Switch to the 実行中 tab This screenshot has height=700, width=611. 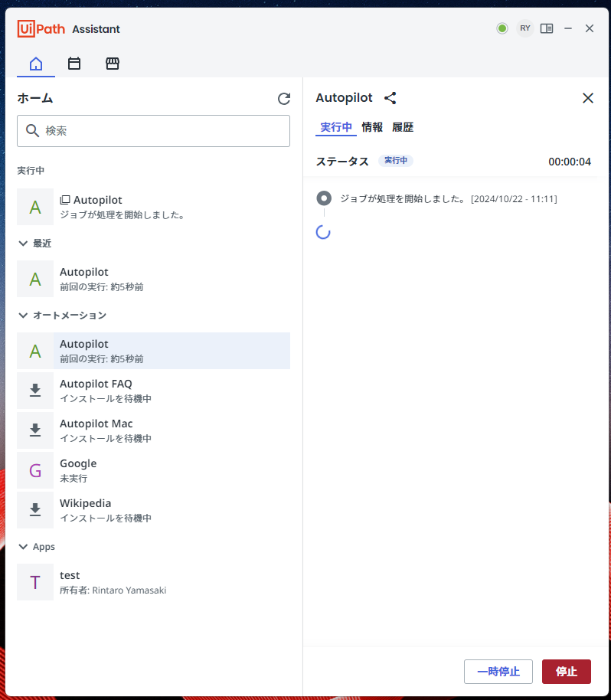click(336, 127)
